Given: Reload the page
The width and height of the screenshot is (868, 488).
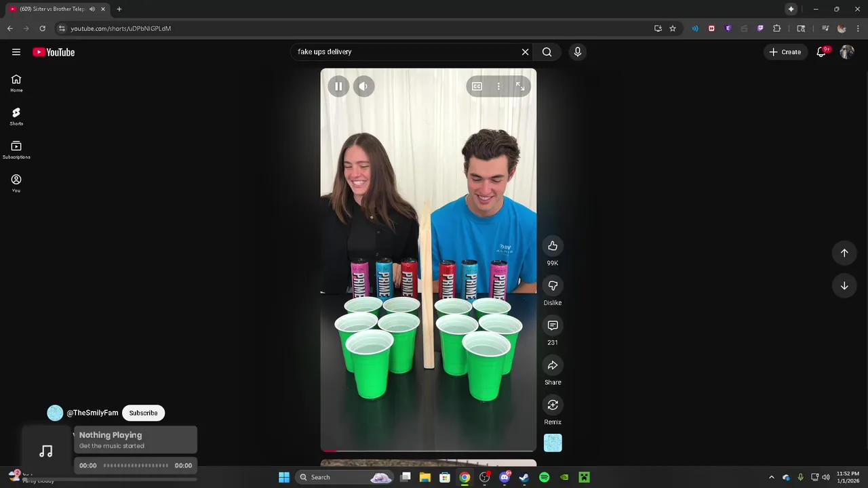Looking at the screenshot, I should click(x=42, y=28).
